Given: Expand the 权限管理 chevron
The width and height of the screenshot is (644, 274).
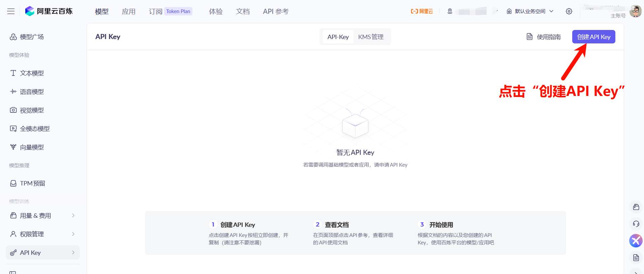Looking at the screenshot, I should pos(73,234).
